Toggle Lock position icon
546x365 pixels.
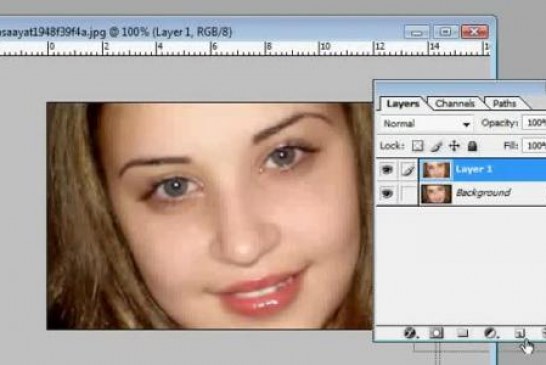pos(454,146)
